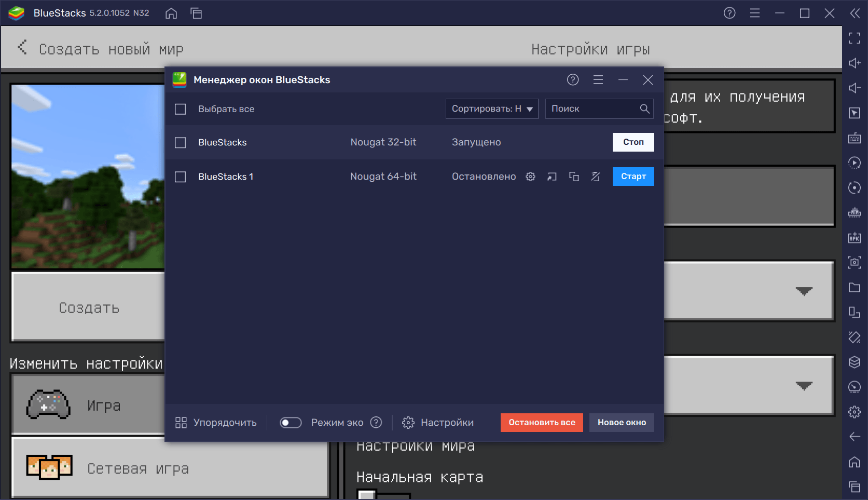Screen dimensions: 868x500
Task: Click the instance search field
Action: click(593, 109)
